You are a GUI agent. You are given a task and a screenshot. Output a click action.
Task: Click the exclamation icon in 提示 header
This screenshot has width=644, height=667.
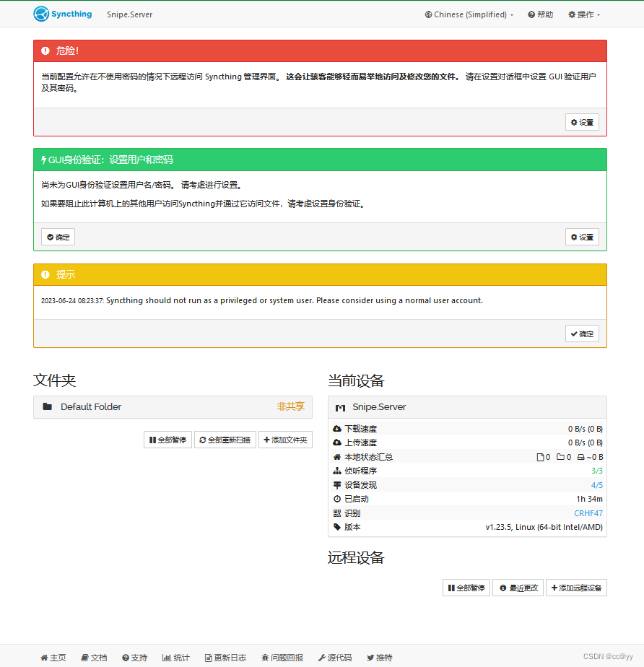[45, 275]
